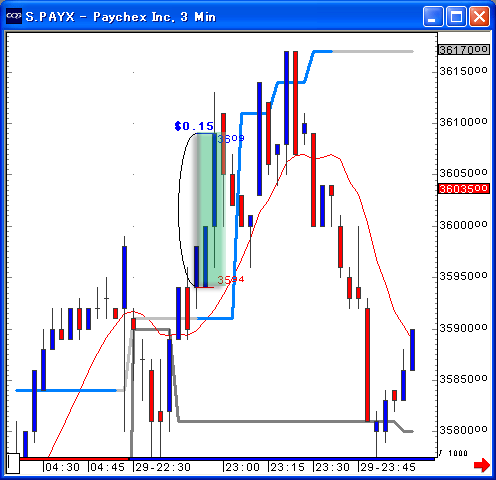Click the 3600000 price axis label
Viewport: 496px width, 480px height.
point(463,225)
